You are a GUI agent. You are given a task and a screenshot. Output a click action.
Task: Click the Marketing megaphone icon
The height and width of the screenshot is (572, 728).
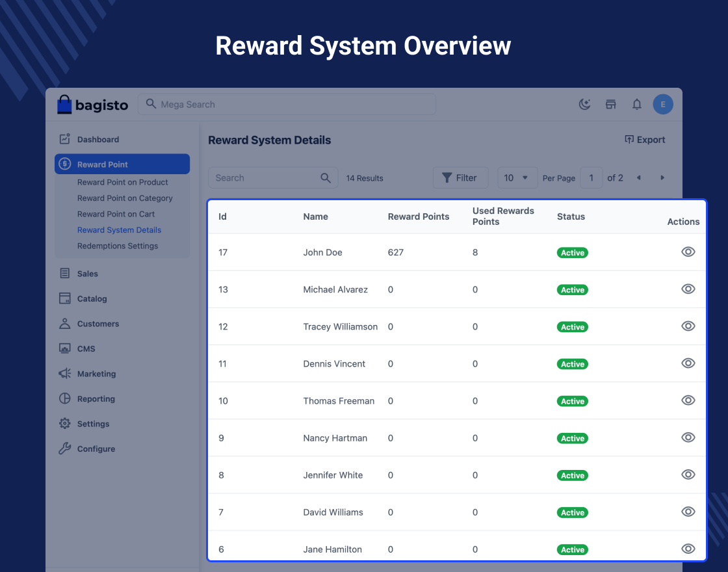click(64, 373)
